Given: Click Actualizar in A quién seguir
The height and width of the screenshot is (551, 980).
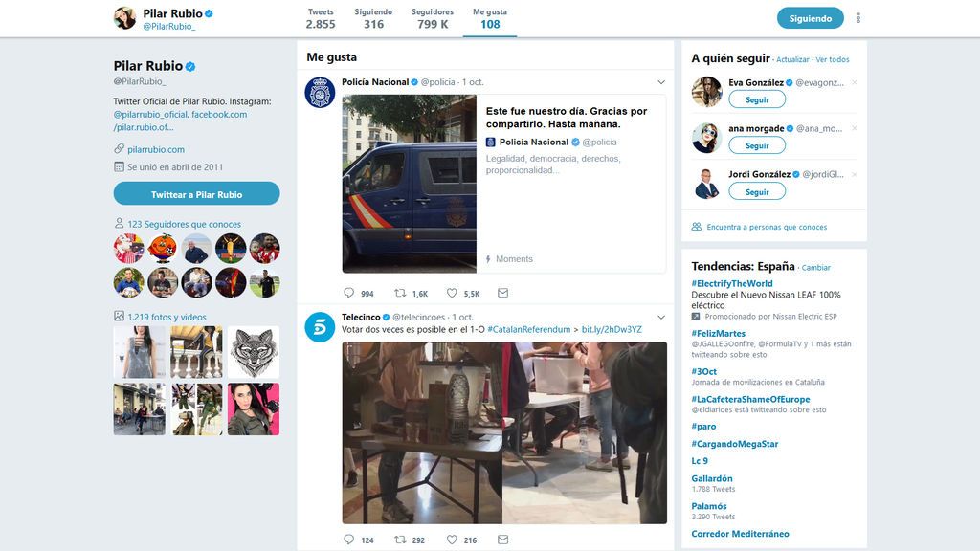Looking at the screenshot, I should [x=792, y=59].
